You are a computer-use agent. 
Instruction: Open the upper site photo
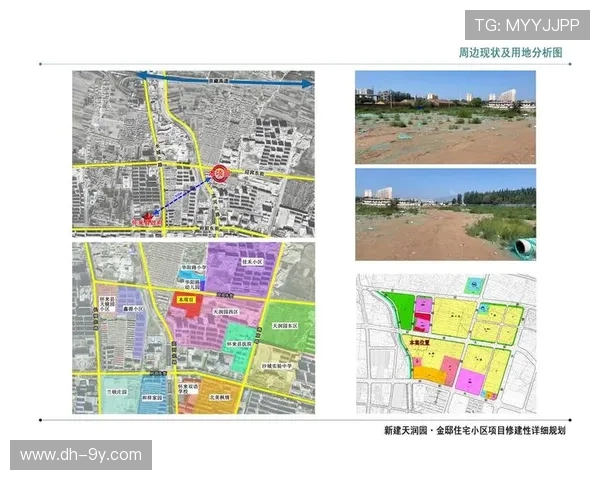(445, 117)
